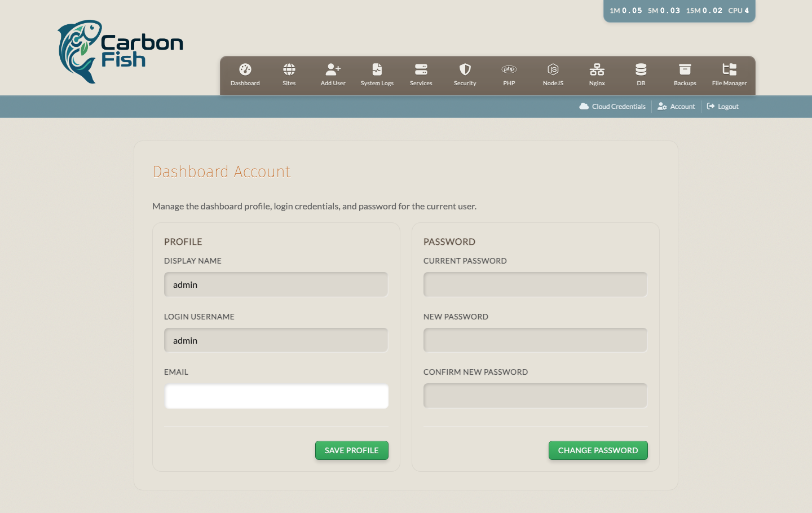
Task: Click the Save Profile button
Action: [351, 450]
